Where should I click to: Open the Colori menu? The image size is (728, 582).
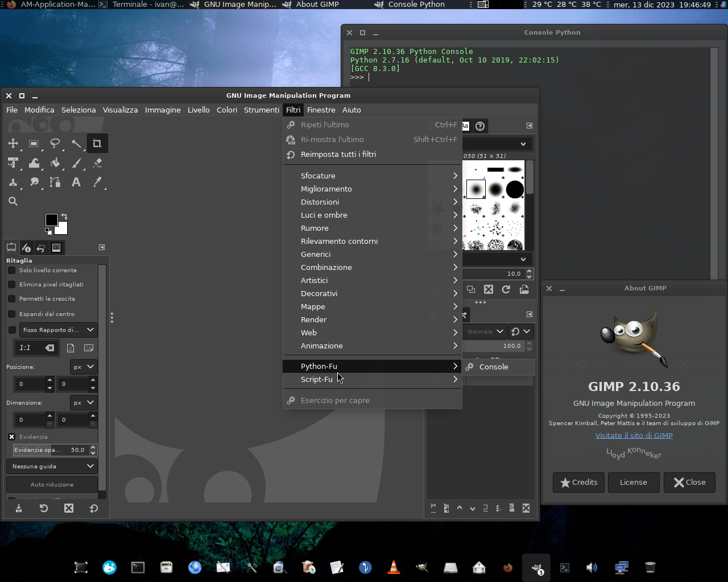tap(227, 110)
